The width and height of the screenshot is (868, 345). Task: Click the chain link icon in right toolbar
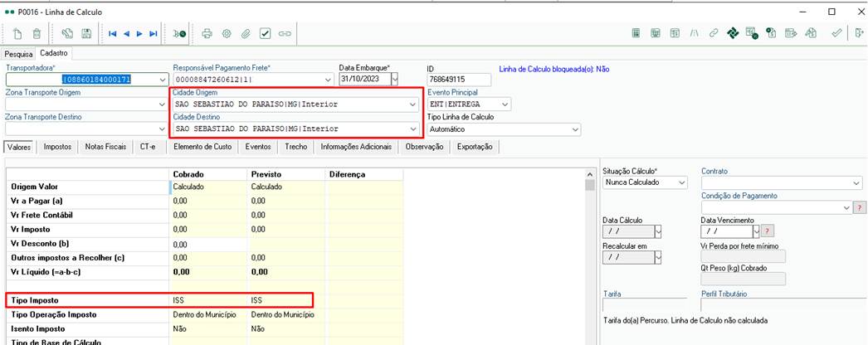[714, 34]
